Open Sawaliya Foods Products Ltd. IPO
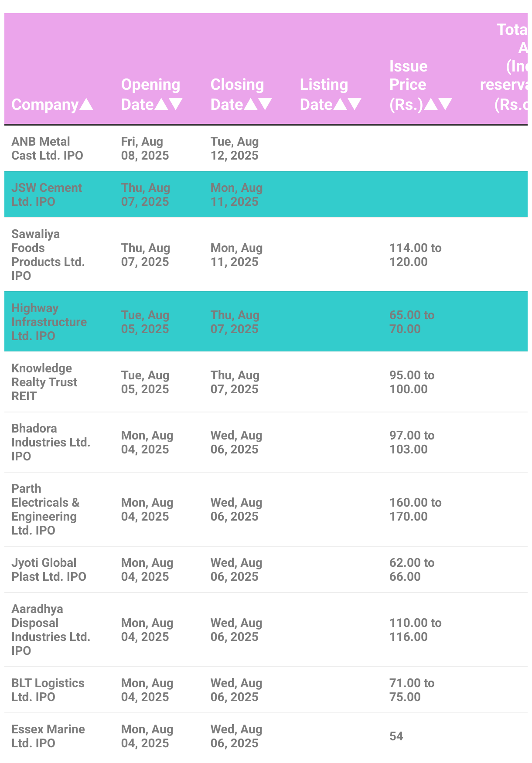 (x=48, y=255)
